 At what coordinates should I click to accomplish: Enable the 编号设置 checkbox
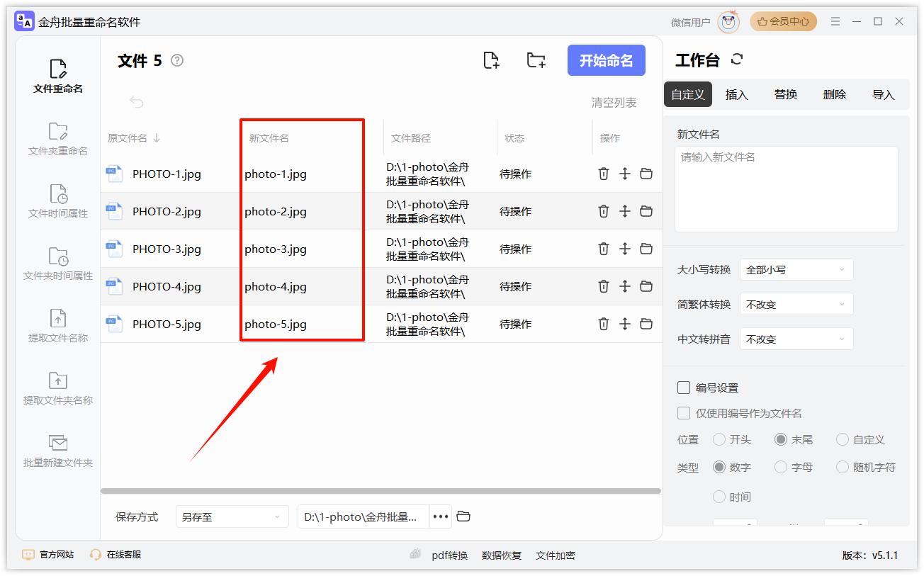tap(684, 388)
